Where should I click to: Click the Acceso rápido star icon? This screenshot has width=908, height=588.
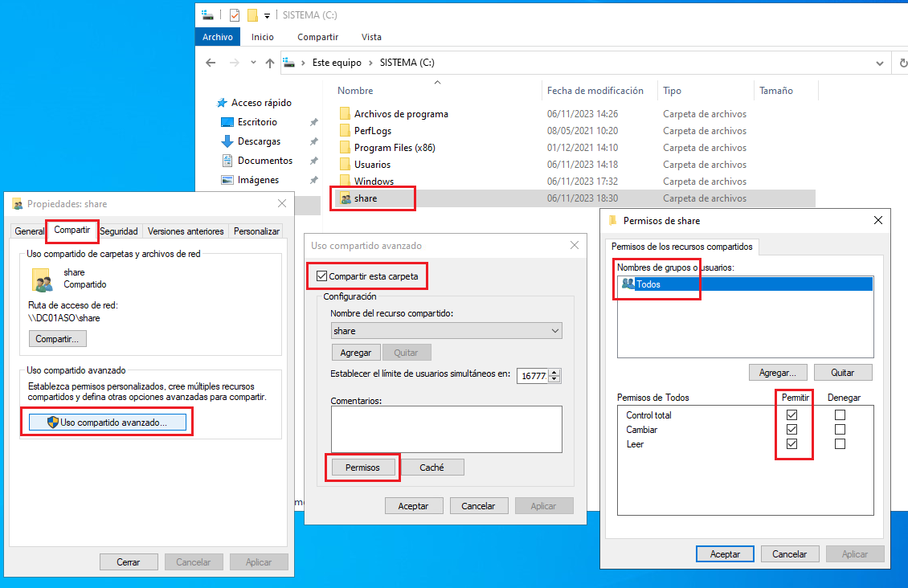click(x=223, y=102)
